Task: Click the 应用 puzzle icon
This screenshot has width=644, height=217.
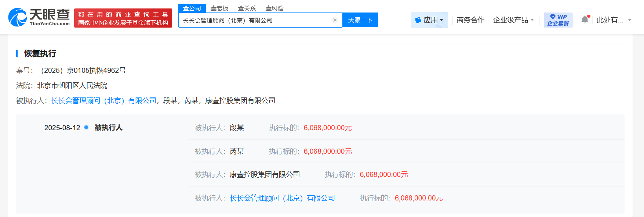Action: tap(418, 20)
